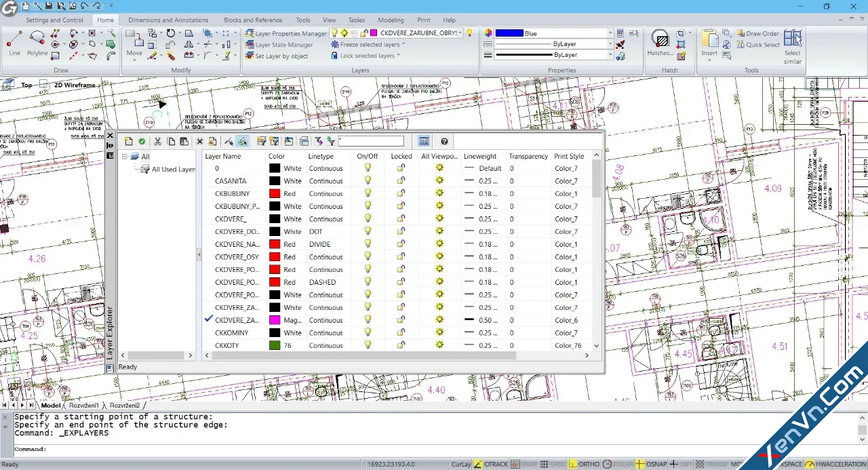The height and width of the screenshot is (470, 868).
Task: Click the New Layer icon in Layer Explorer
Action: (129, 141)
